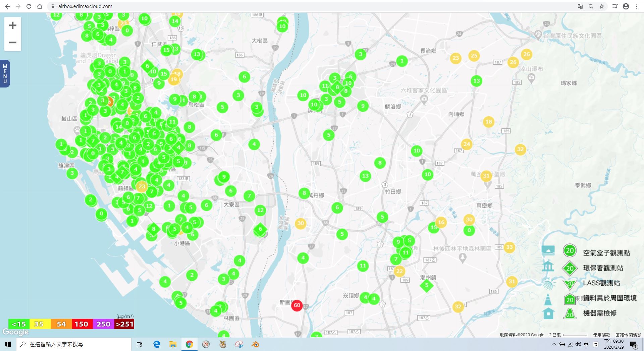
Task: Select the house icon in legend
Action: [x=548, y=314]
